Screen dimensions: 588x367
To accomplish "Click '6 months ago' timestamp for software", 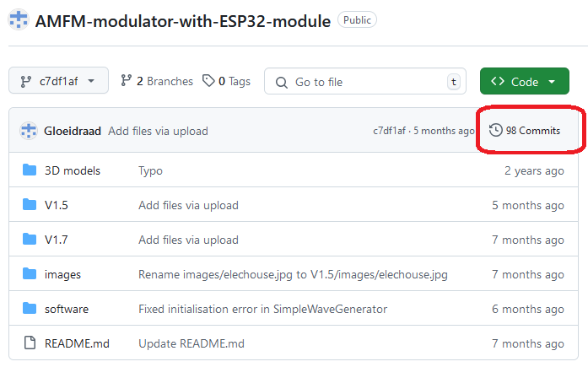I will (527, 309).
